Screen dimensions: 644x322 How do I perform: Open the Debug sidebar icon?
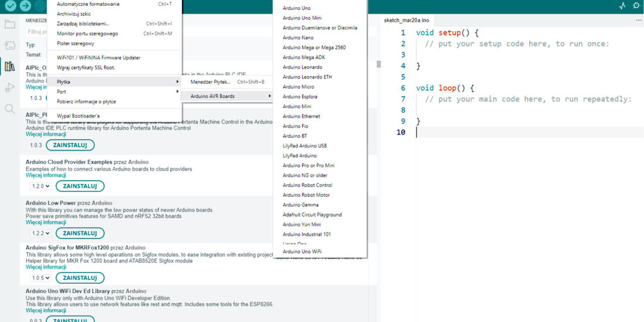point(9,87)
